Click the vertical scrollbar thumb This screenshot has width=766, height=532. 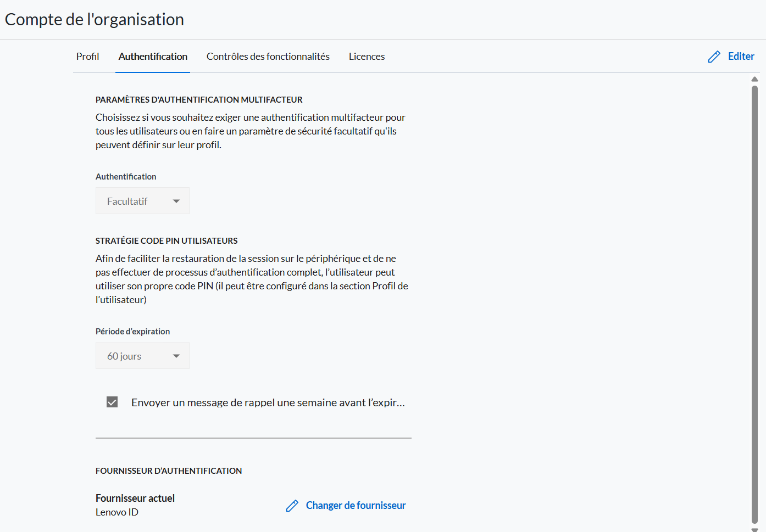[754, 305]
